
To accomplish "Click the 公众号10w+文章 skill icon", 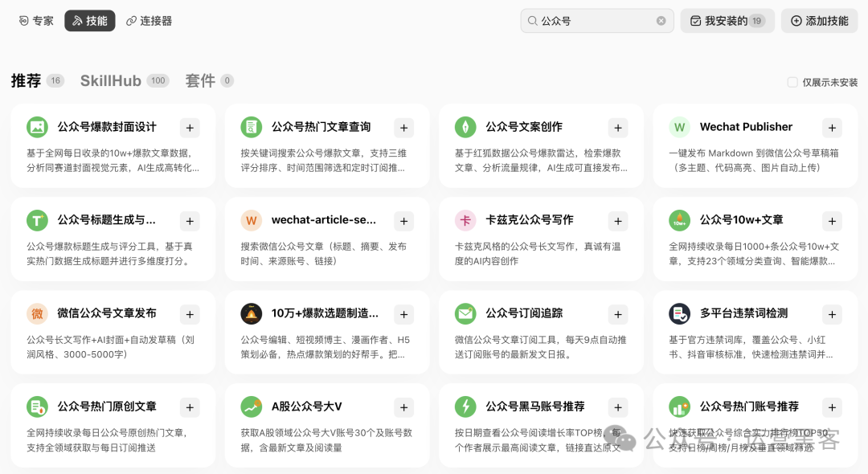I will [679, 220].
